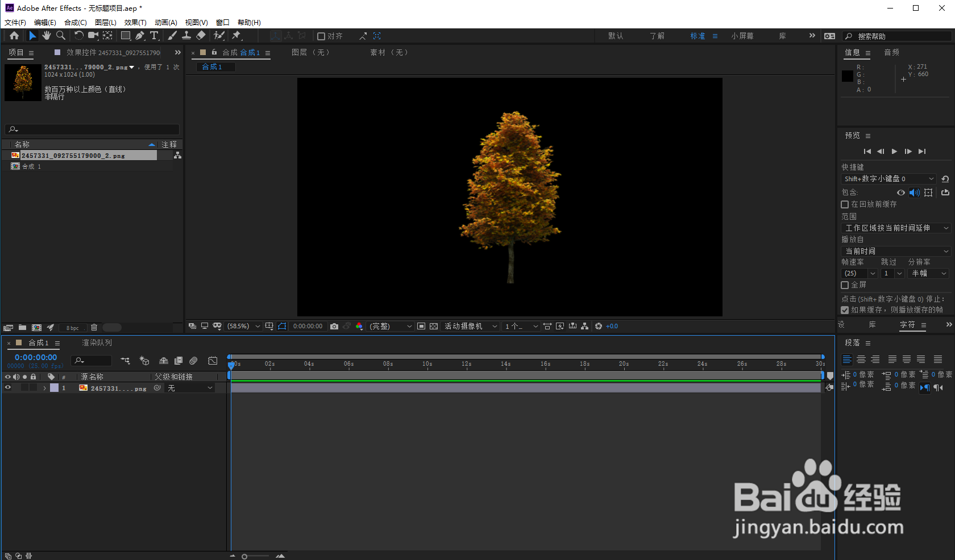The width and height of the screenshot is (955, 560).
Task: Toggle hide shy layers switch in timeline
Action: [x=164, y=361]
